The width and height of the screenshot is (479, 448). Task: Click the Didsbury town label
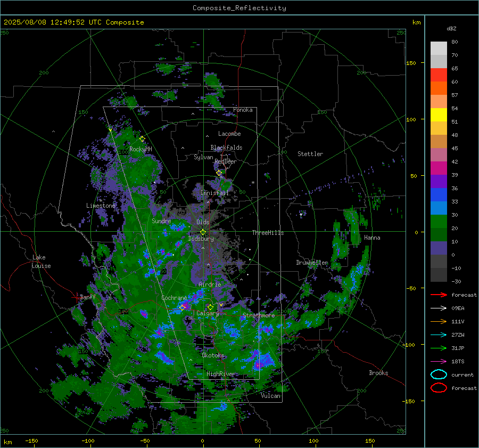201,239
